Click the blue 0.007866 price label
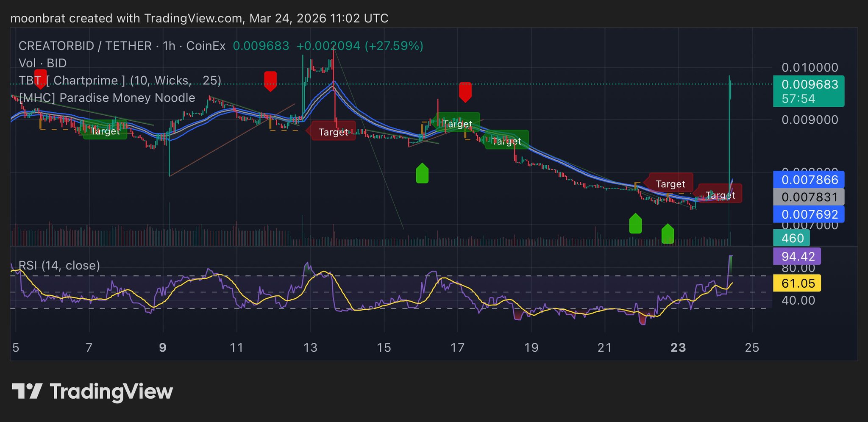 (808, 180)
